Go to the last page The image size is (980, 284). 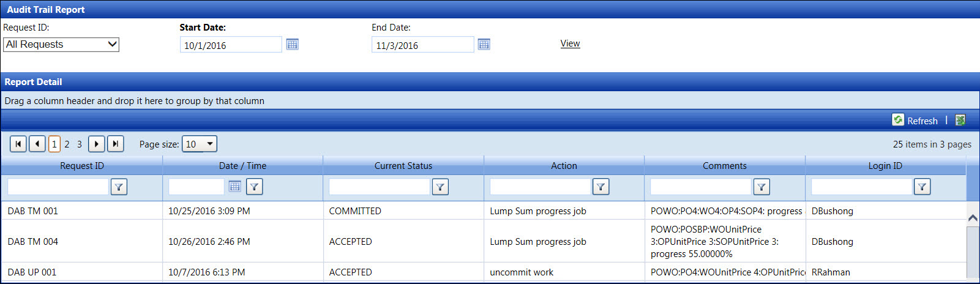[x=116, y=144]
